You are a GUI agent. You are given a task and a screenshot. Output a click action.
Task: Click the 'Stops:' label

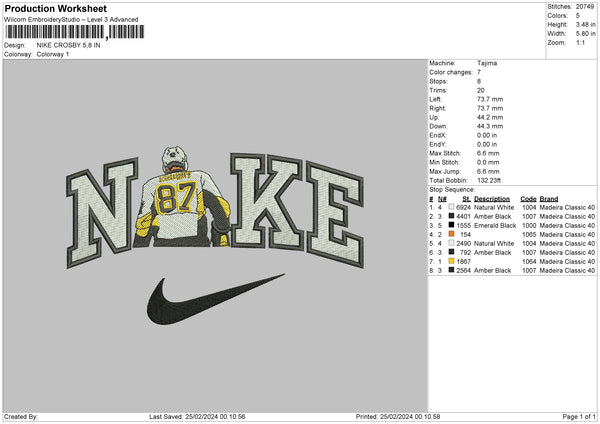438,81
